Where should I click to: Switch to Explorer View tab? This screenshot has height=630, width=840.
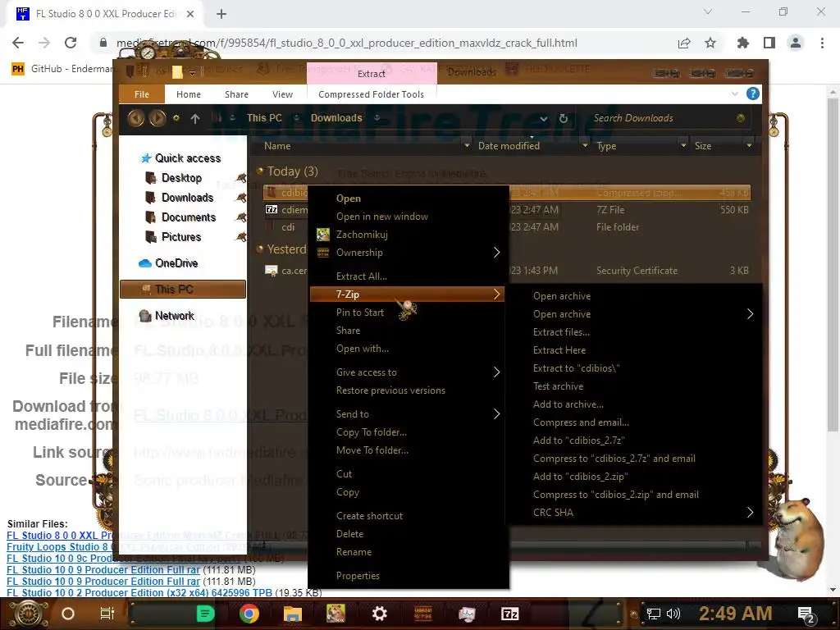click(x=282, y=94)
